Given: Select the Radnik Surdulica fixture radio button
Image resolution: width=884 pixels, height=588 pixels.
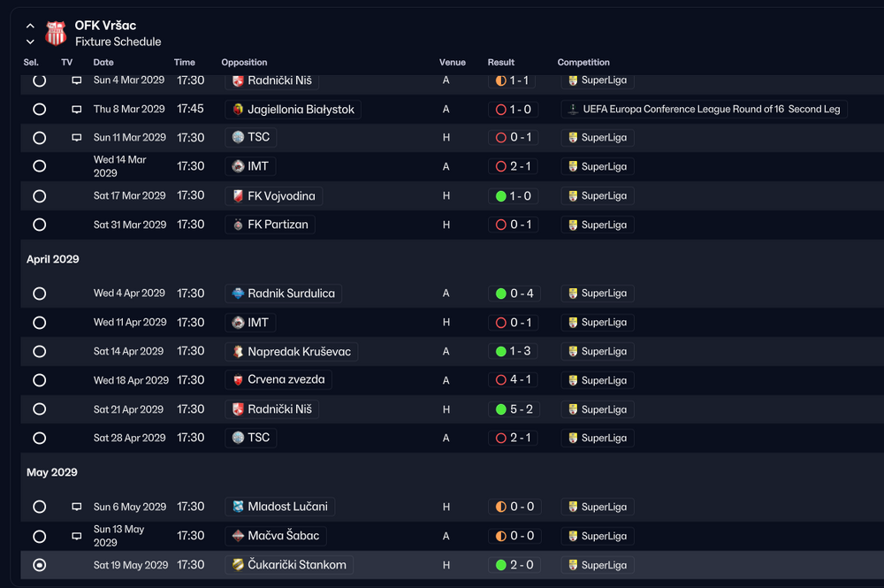Looking at the screenshot, I should pyautogui.click(x=40, y=294).
